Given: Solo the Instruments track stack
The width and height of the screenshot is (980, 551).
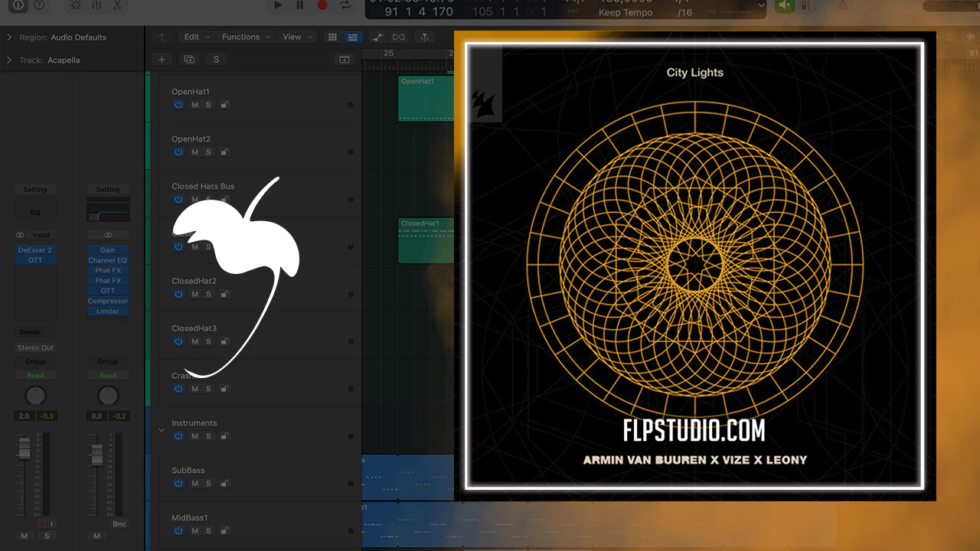Looking at the screenshot, I should 208,436.
